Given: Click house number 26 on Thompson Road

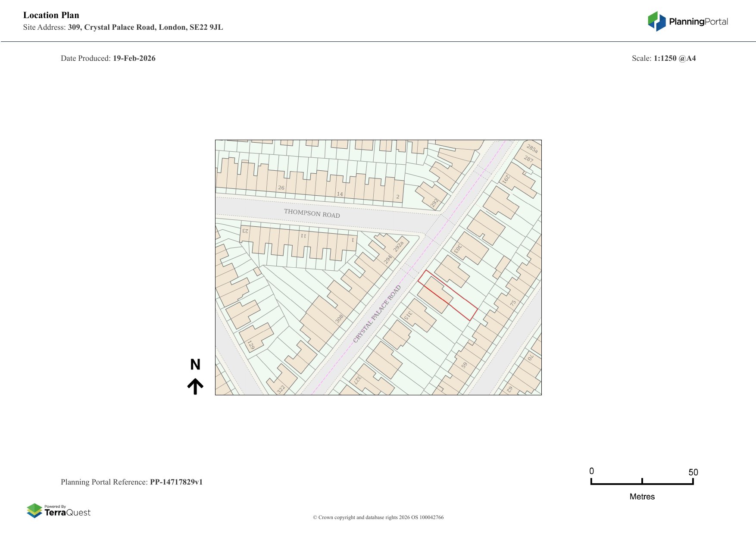Looking at the screenshot, I should click(x=281, y=188).
